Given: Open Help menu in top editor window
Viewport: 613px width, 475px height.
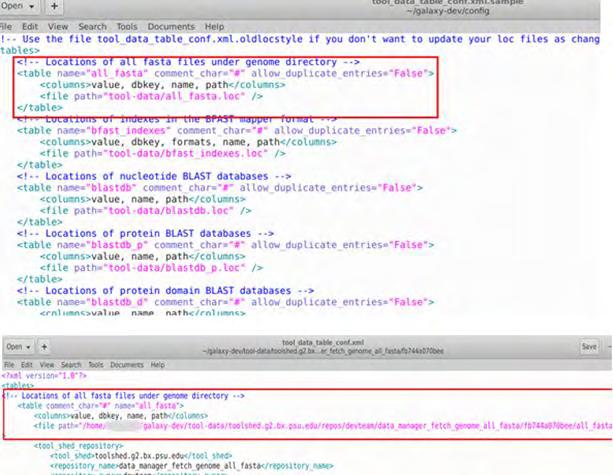Looking at the screenshot, I should (x=214, y=27).
